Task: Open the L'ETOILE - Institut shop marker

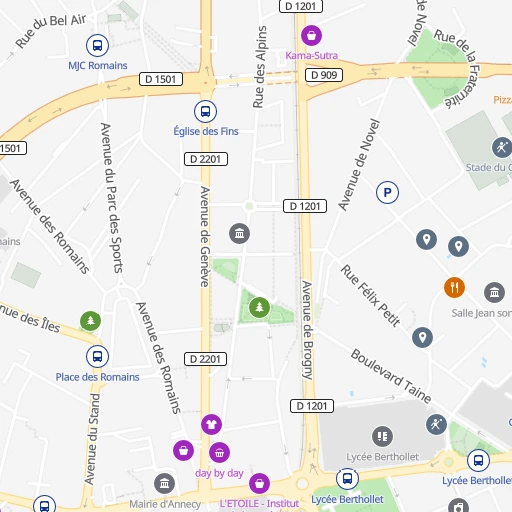Action: (x=259, y=483)
